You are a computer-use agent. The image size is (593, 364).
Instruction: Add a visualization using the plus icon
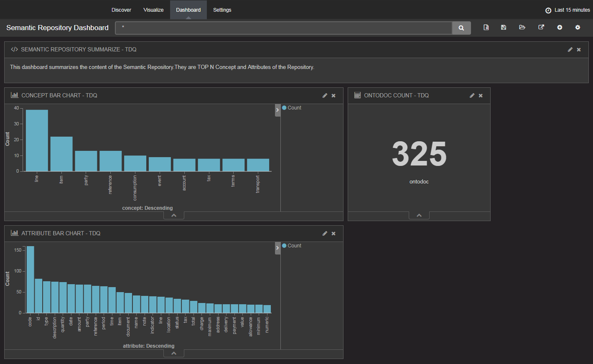click(x=560, y=28)
